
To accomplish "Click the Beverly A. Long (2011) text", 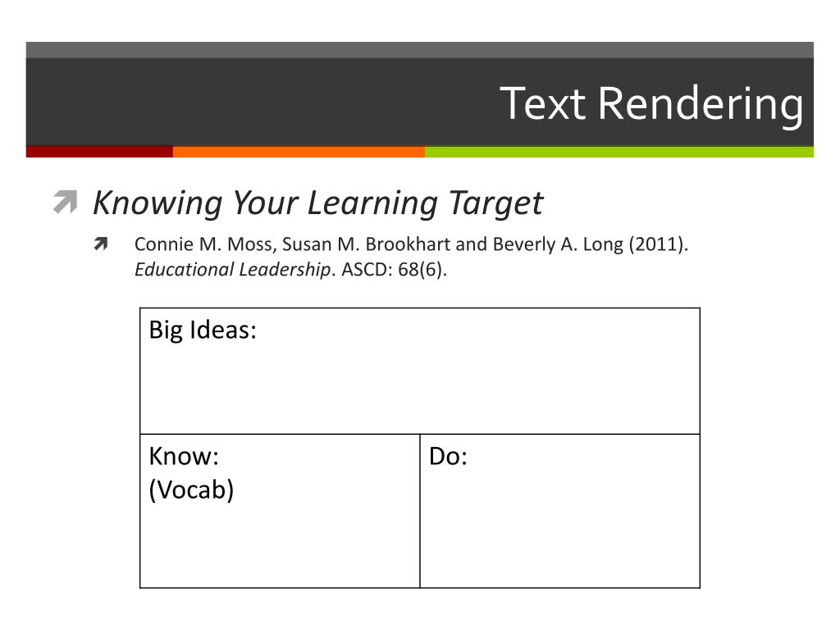I will tap(590, 244).
